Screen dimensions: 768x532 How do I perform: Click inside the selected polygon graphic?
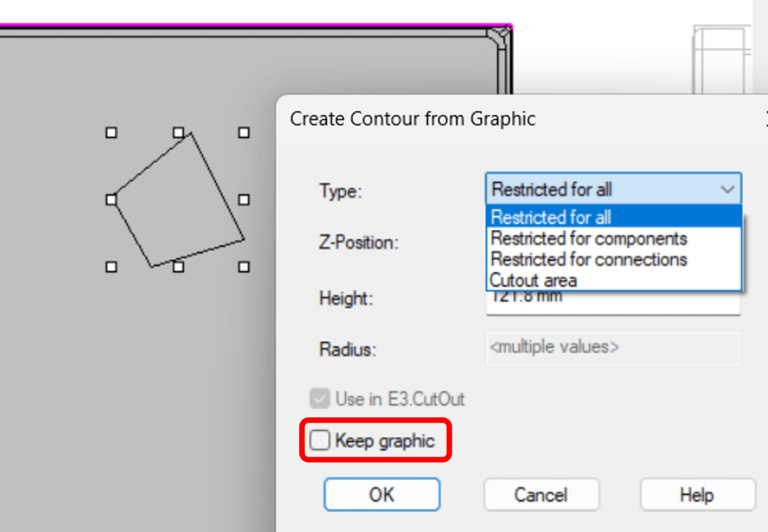coord(176,198)
